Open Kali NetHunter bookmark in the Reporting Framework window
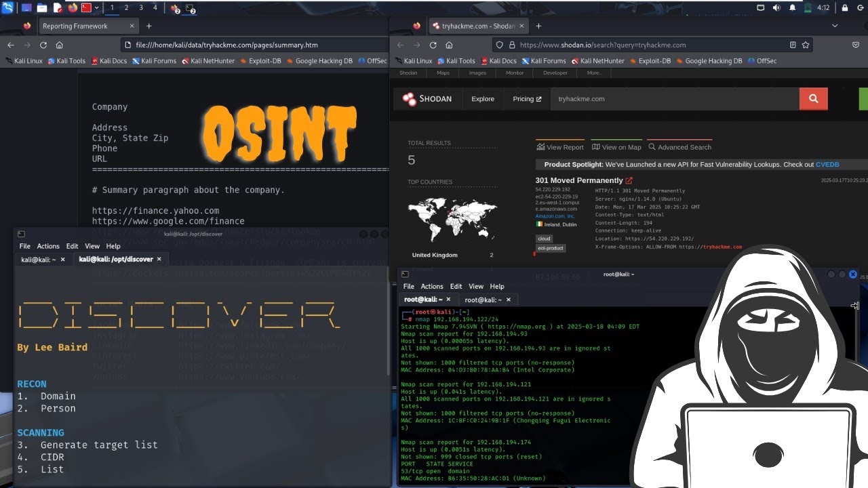 (x=208, y=61)
